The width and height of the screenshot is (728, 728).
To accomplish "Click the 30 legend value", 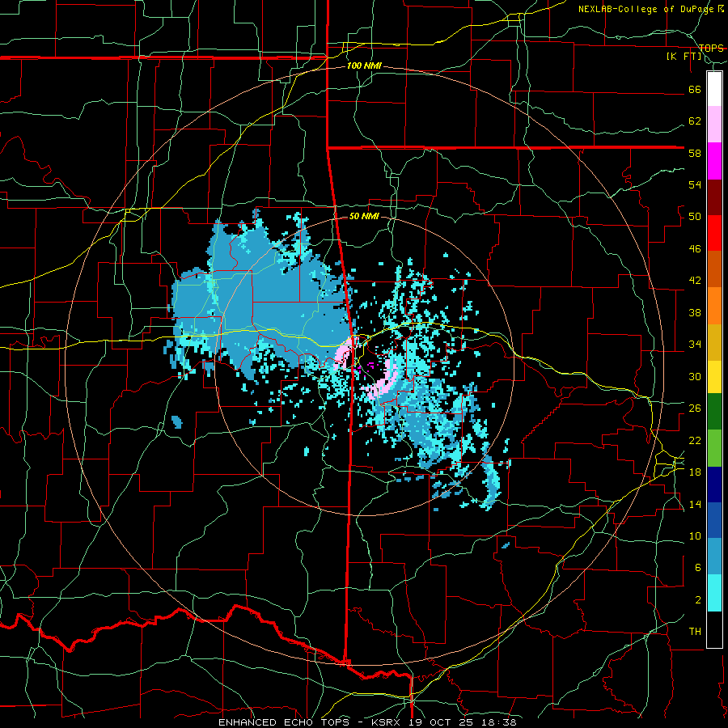I will (695, 376).
